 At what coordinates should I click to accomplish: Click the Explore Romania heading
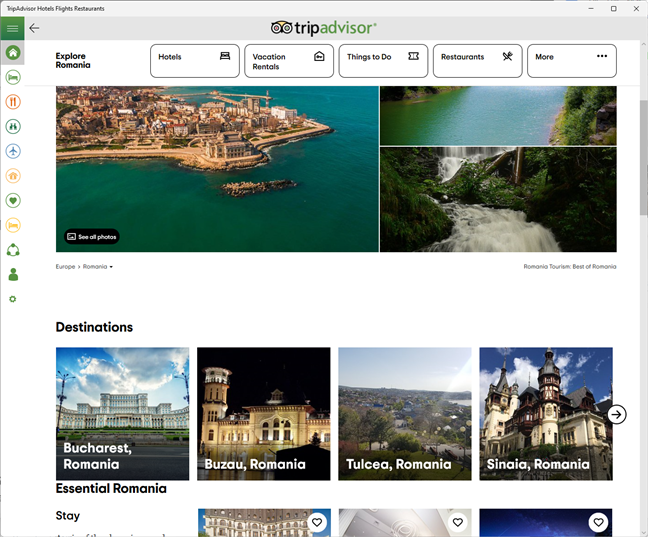click(73, 60)
